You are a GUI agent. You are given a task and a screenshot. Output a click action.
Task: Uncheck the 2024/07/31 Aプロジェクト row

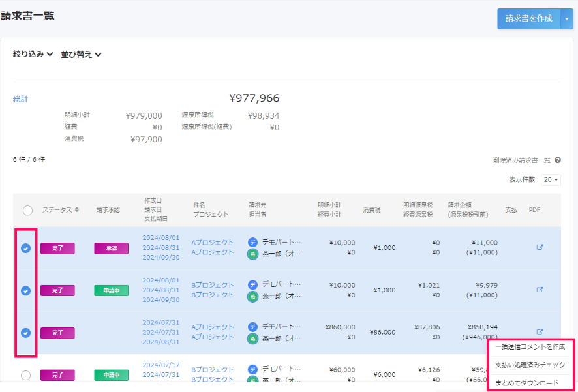pos(26,333)
